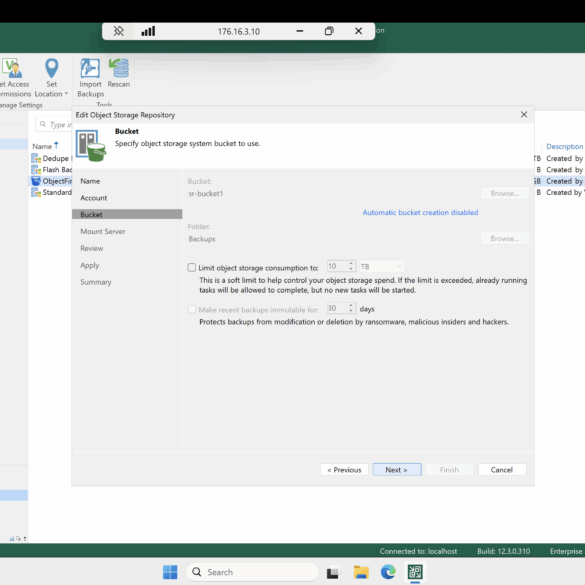This screenshot has height=585, width=585.
Task: Go to Review wizard step
Action: tap(92, 248)
